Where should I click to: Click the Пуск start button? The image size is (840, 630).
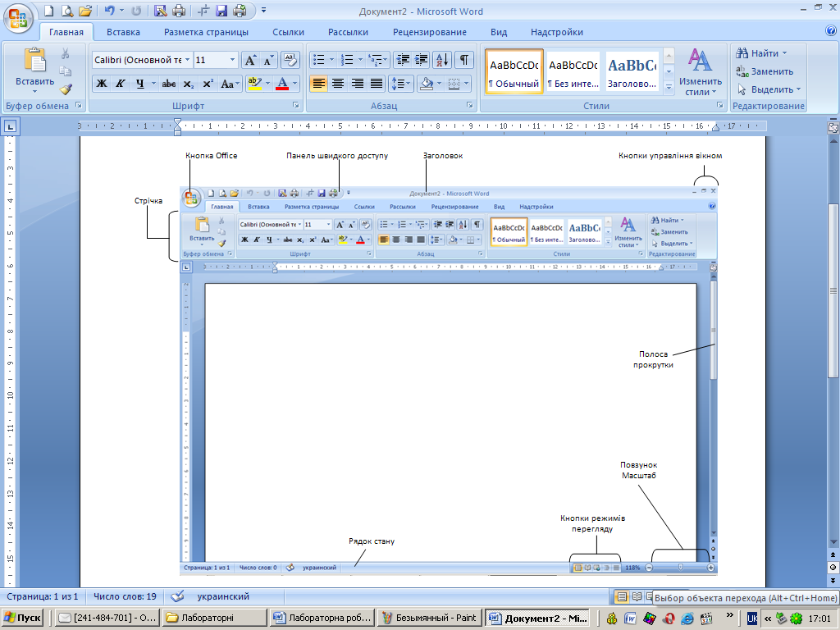tap(22, 618)
